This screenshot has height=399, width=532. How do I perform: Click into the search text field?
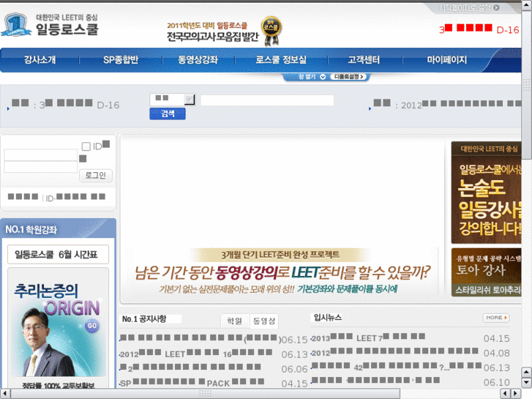[x=267, y=100]
